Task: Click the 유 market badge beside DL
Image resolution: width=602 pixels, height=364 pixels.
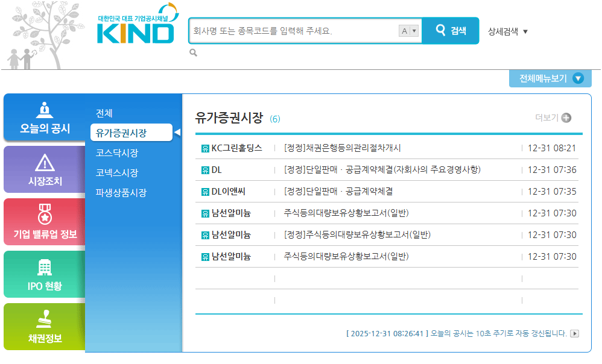Action: click(x=206, y=170)
